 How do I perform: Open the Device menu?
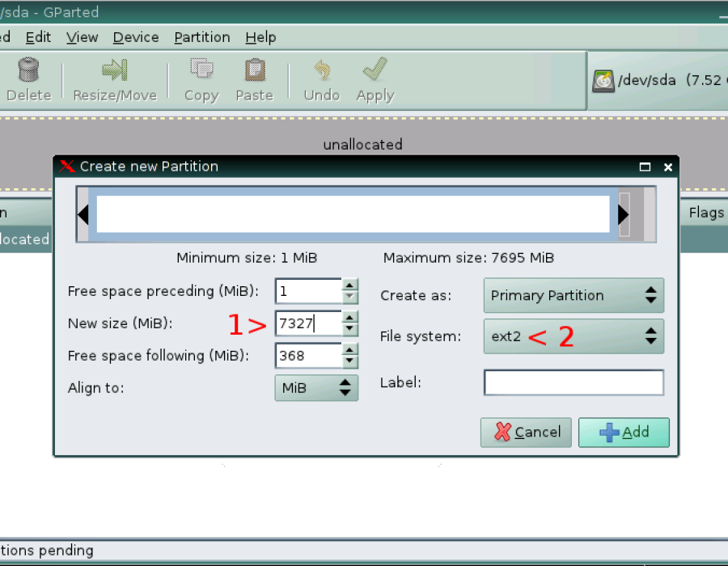[x=136, y=37]
